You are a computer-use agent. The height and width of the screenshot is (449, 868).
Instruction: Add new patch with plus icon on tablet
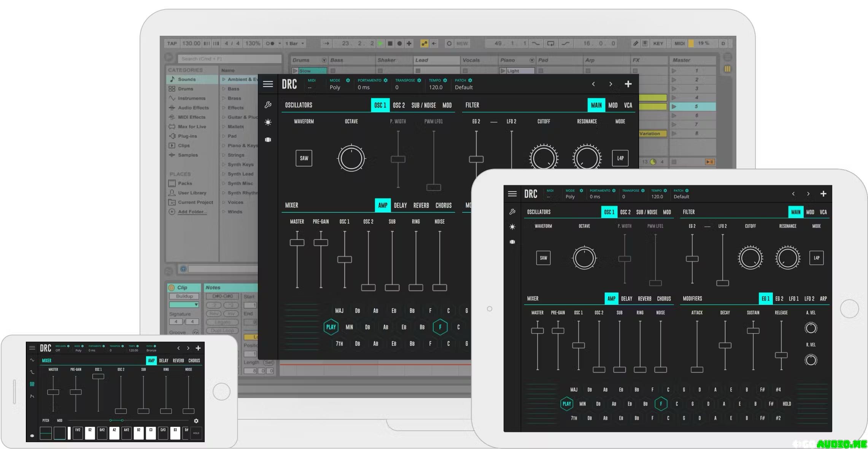click(x=823, y=194)
